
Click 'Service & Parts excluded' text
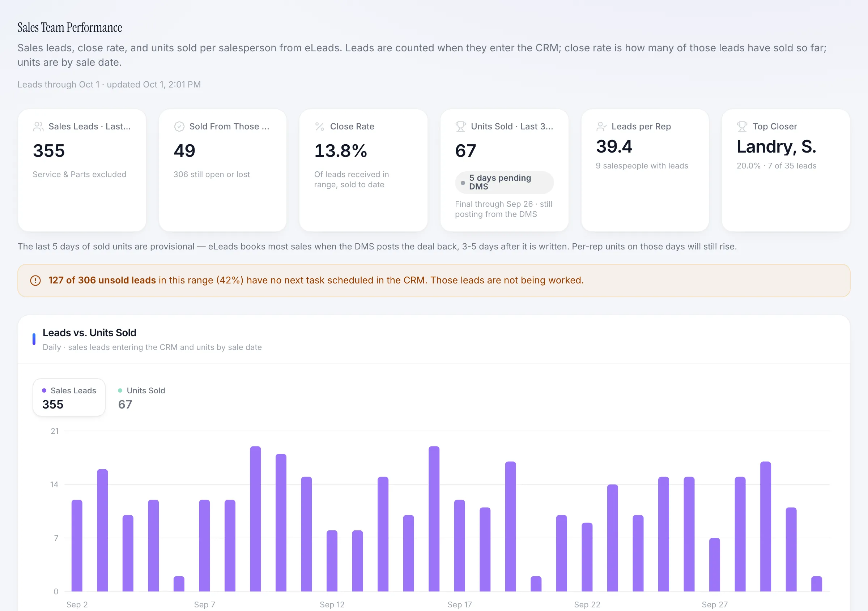pos(80,175)
